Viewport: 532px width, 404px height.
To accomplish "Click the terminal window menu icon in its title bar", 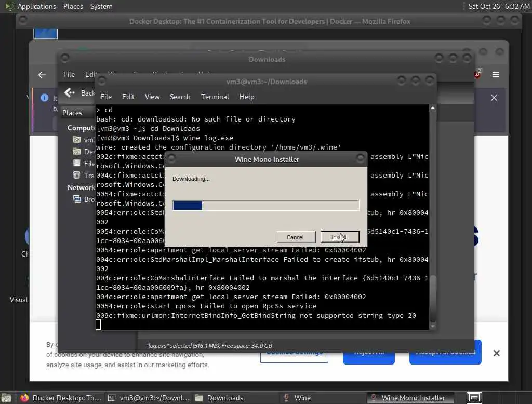I will point(101,80).
